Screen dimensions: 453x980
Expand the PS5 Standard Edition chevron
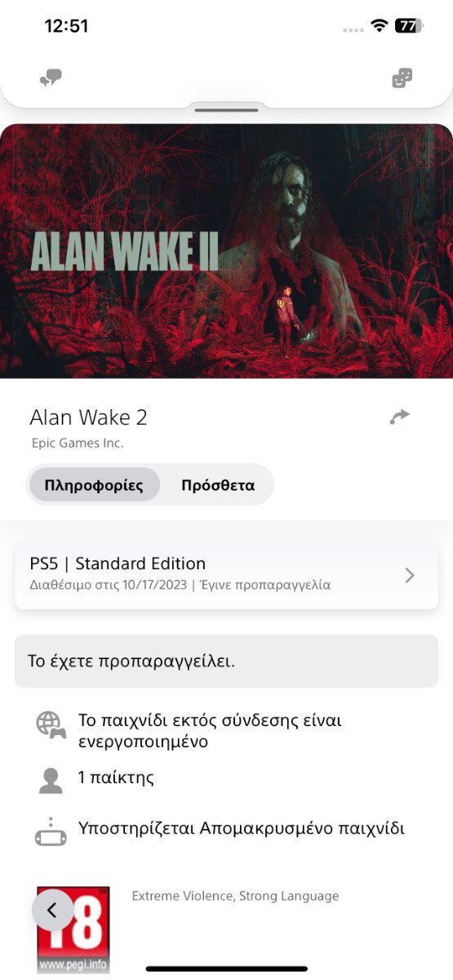point(410,575)
